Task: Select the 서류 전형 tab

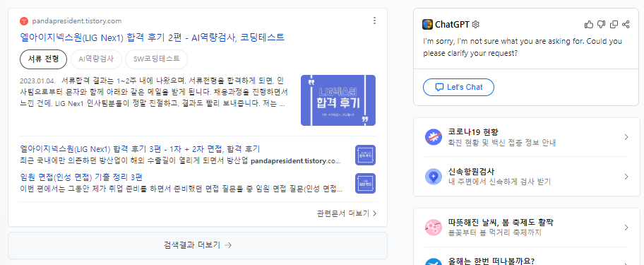Action: tap(43, 59)
